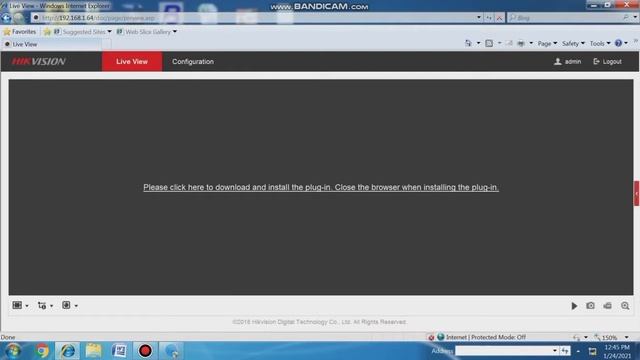Open the address bar history dropdown
The width and height of the screenshot is (640, 360).
pos(479,18)
